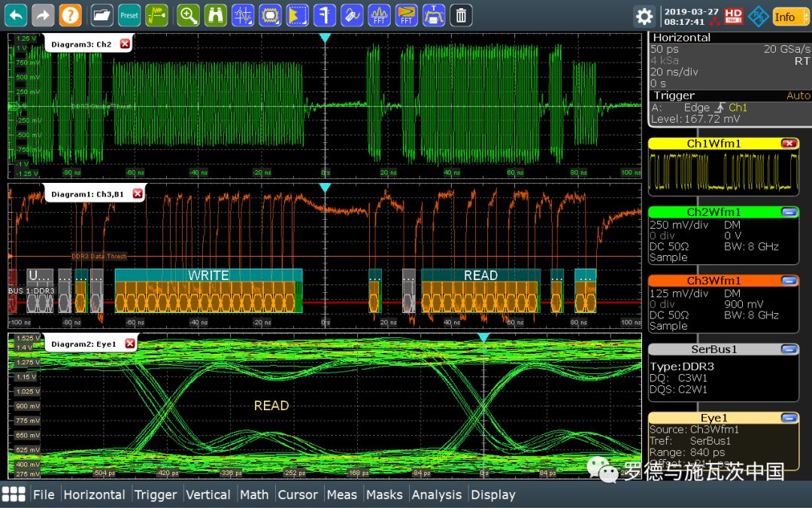The image size is (812, 508).
Task: Close the Diagram2: Eye1 diagram
Action: pos(130,344)
